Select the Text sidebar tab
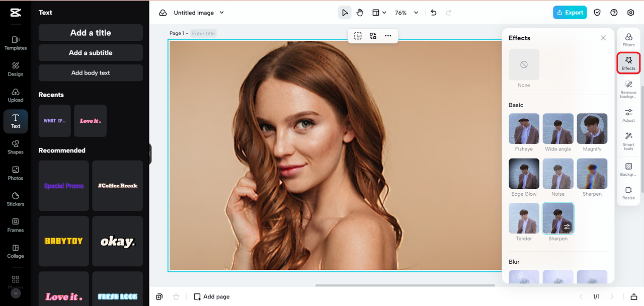Screen dimensions: 644x306 point(16,121)
